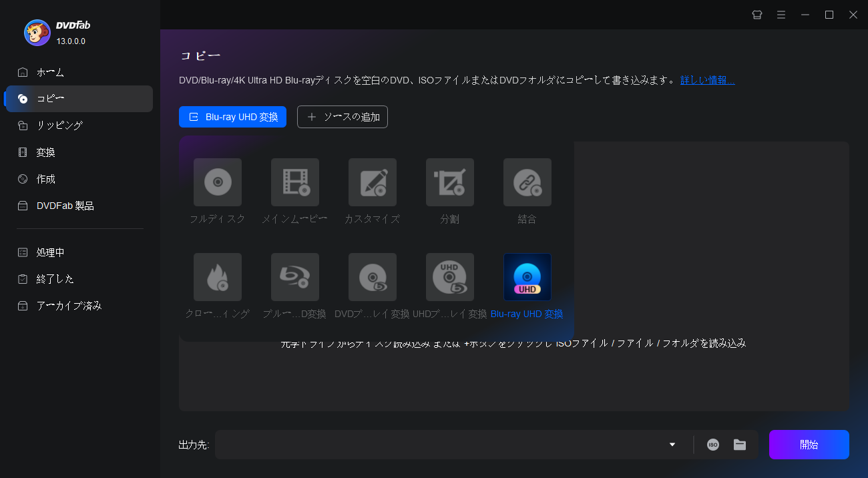Pick the 分割 split mode icon

[450, 182]
